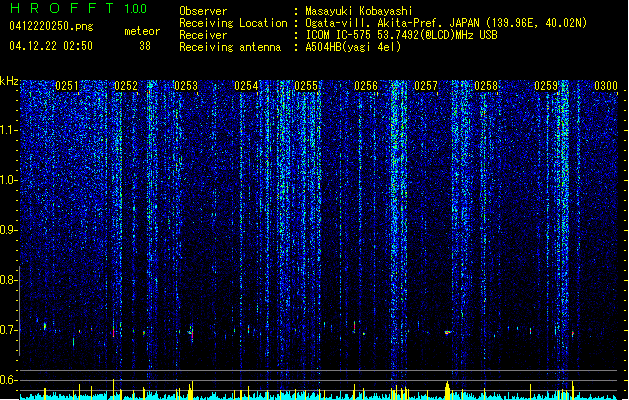Click the kHz axis unit label

pyautogui.click(x=9, y=81)
